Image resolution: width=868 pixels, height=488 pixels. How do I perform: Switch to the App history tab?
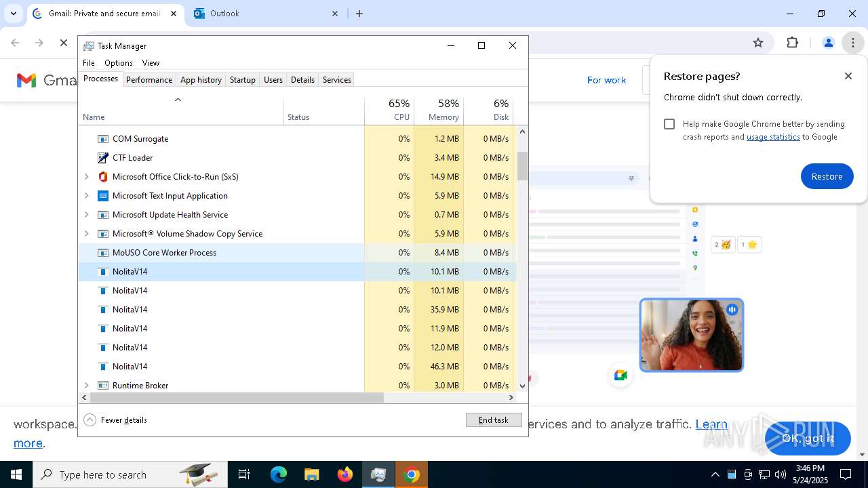point(201,80)
